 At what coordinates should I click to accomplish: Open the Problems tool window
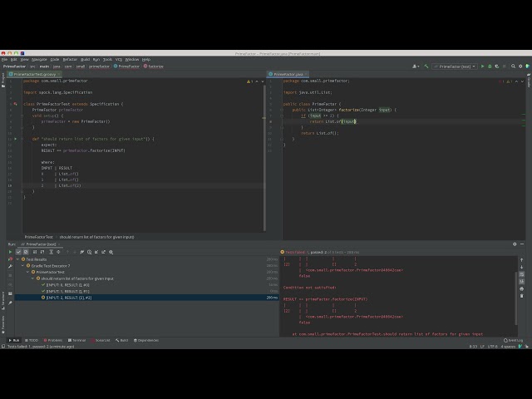(53, 340)
